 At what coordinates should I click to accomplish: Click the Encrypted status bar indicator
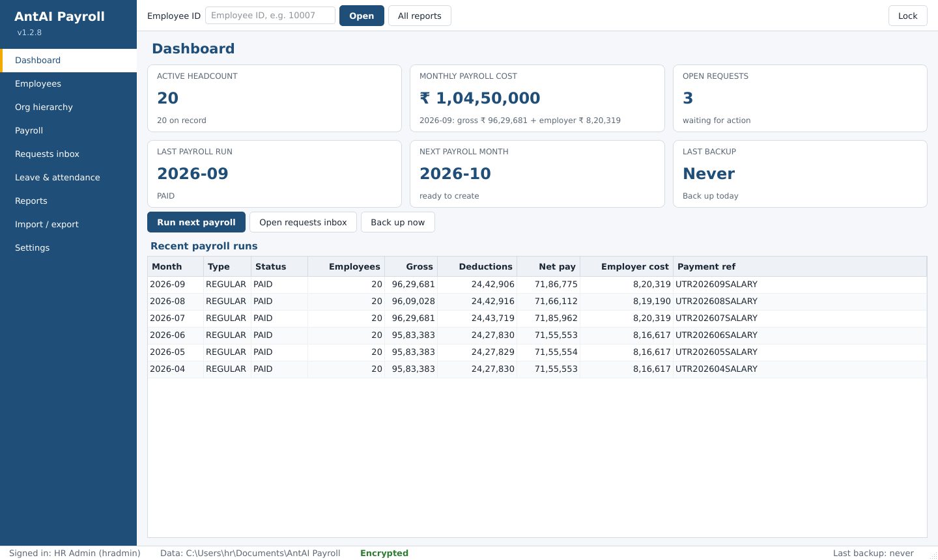tap(384, 553)
